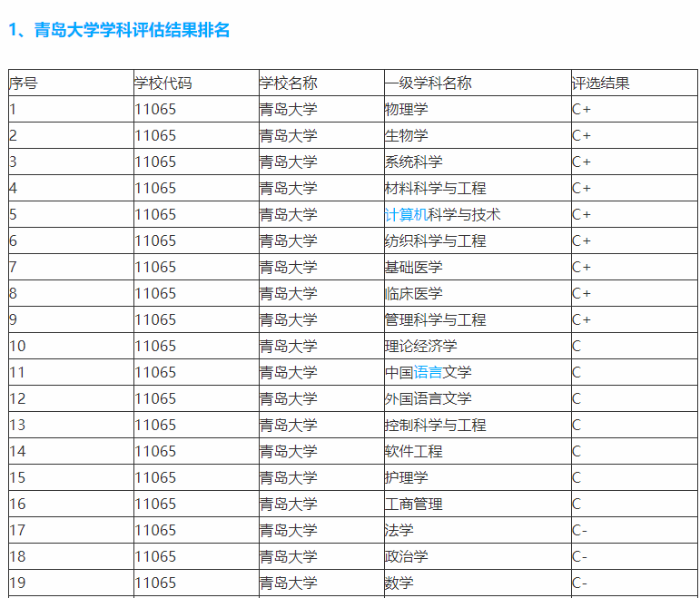Click the 数学 subject cell
The height and width of the screenshot is (598, 700).
pyautogui.click(x=478, y=583)
